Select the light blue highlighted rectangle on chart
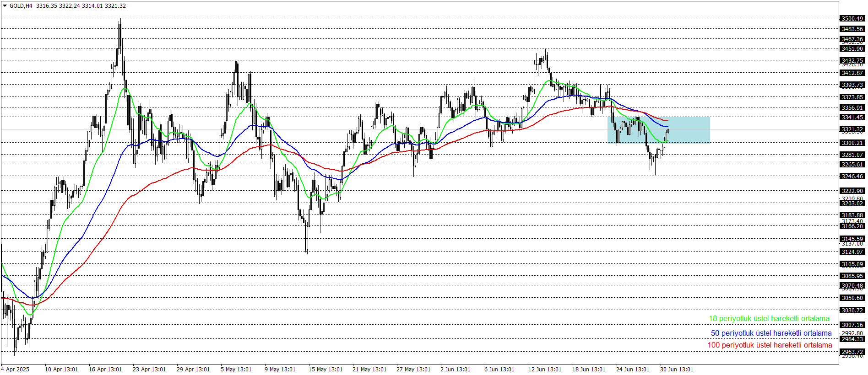The height and width of the screenshot is (375, 868). pyautogui.click(x=658, y=130)
